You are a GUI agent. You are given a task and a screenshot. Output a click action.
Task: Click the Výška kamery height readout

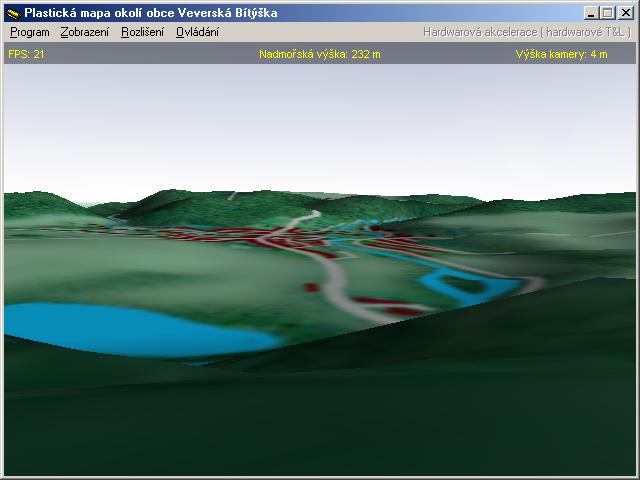pos(561,54)
